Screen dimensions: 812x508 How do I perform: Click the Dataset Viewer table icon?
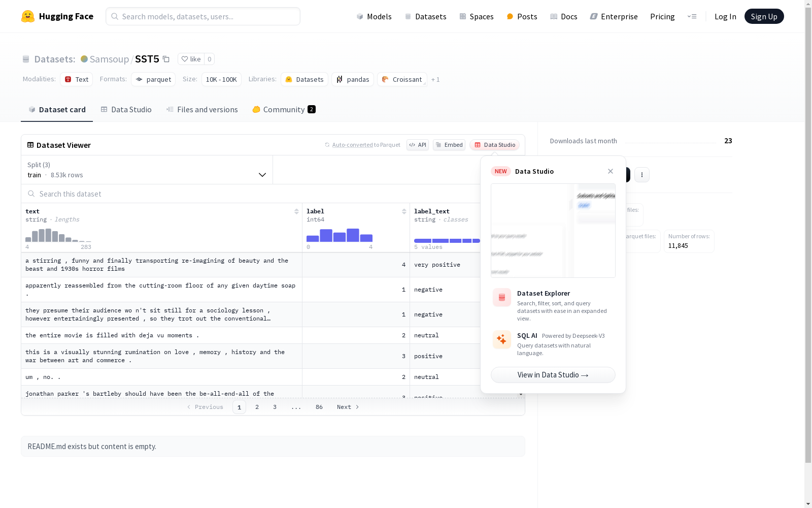(30, 145)
